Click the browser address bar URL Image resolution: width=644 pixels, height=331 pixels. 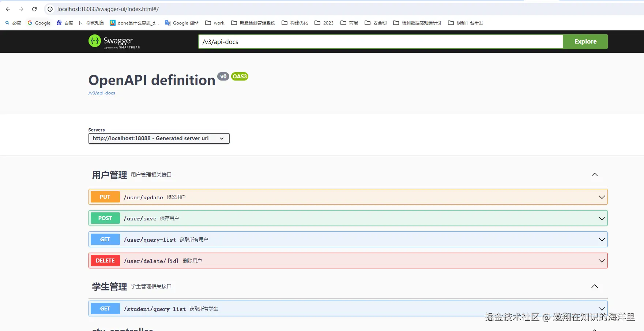point(108,9)
